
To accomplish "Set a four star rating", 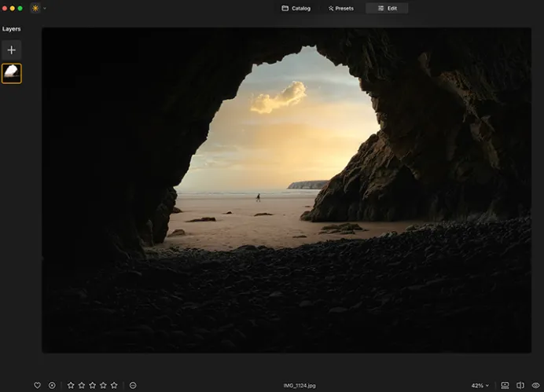I will 103,386.
